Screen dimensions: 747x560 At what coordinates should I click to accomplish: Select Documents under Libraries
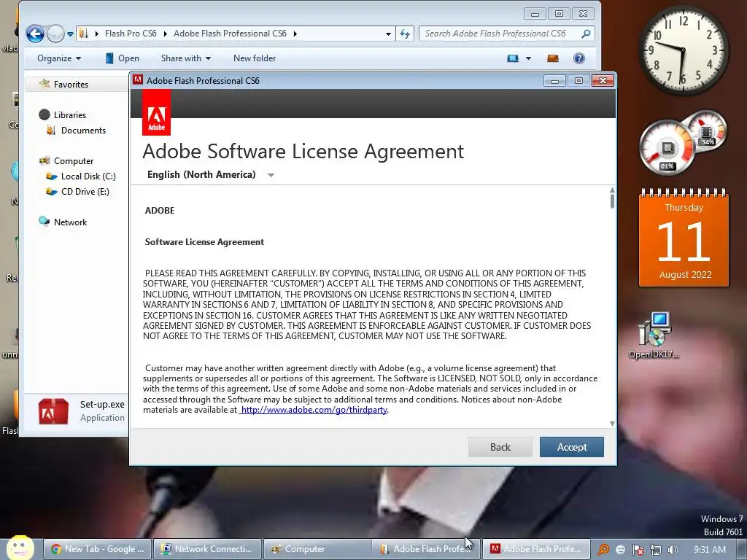[x=83, y=130]
